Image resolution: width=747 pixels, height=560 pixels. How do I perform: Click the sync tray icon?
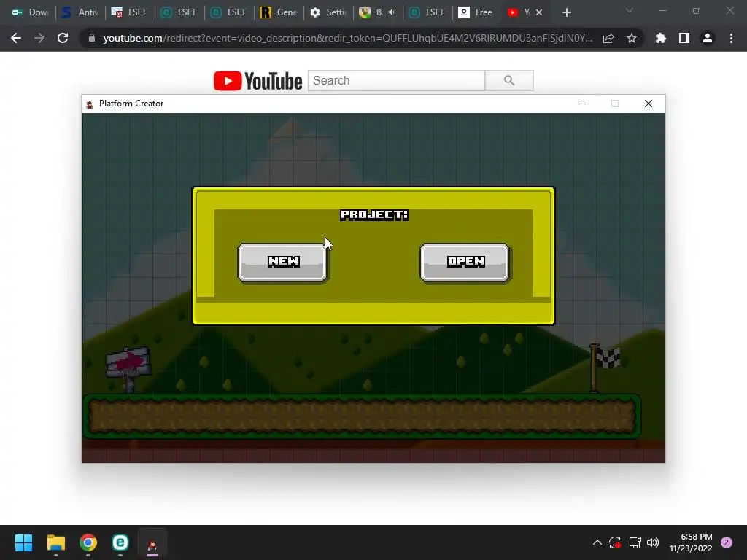coord(614,542)
